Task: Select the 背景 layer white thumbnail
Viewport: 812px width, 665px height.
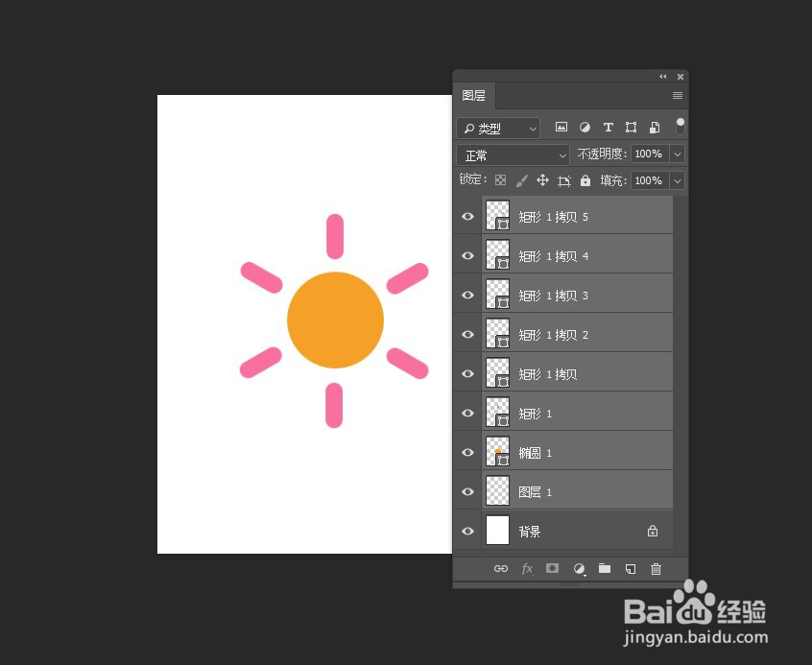Action: point(497,531)
